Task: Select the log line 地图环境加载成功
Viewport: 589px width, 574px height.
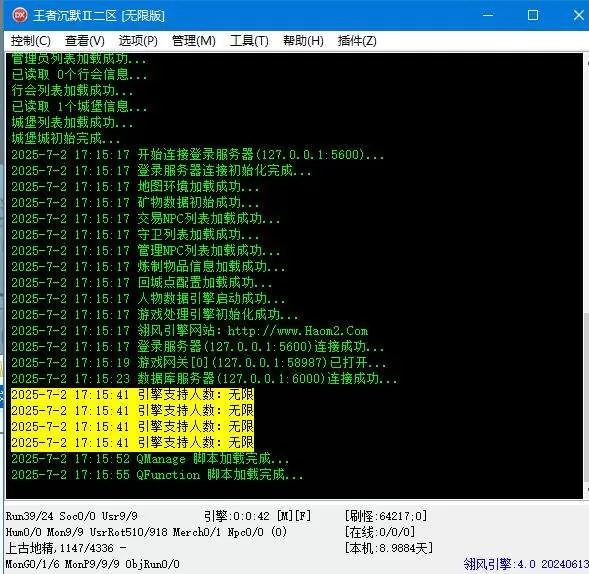Action: point(135,187)
